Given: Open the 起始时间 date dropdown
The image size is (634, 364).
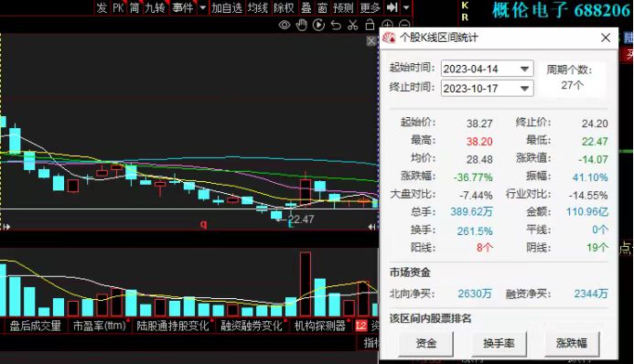Looking at the screenshot, I should pos(524,69).
